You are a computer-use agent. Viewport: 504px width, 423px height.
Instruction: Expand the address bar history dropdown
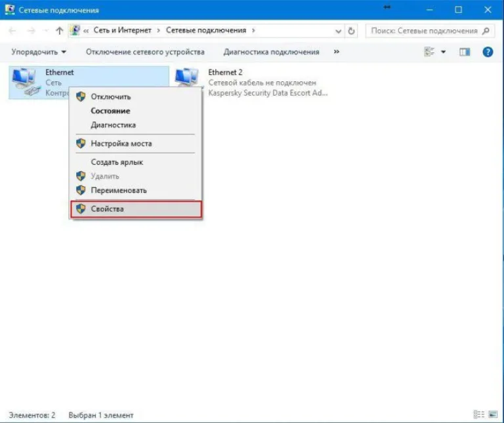338,31
